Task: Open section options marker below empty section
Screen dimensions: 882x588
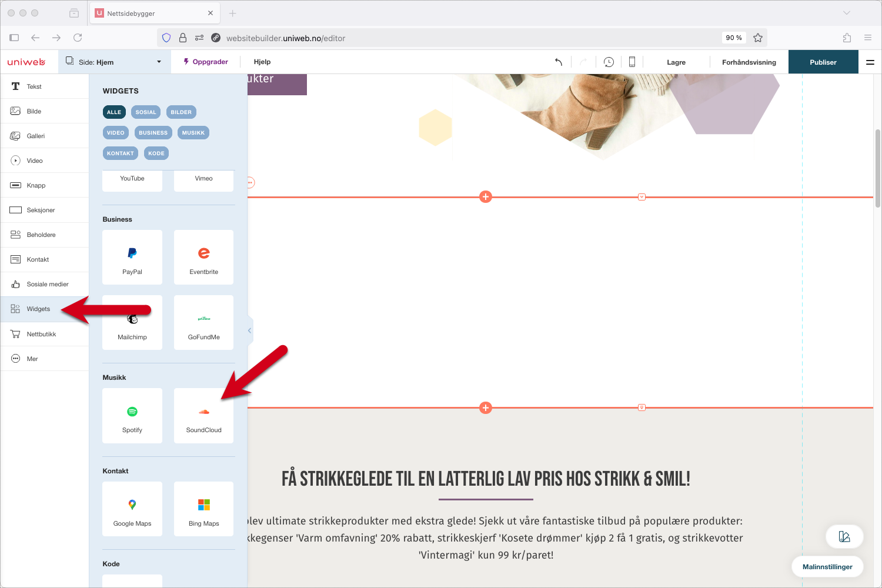Action: tap(642, 407)
